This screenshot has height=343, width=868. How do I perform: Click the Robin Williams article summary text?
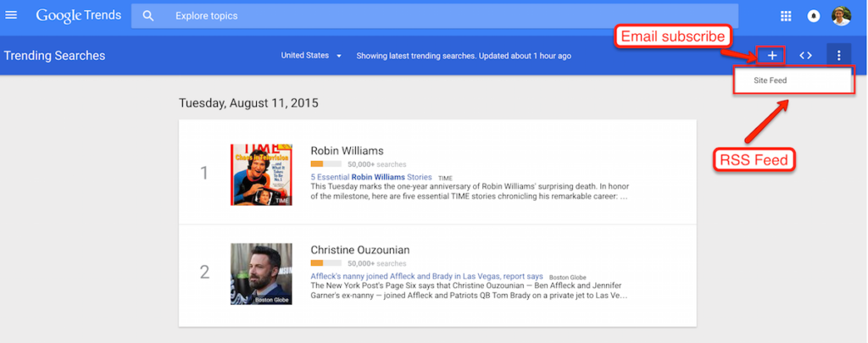(470, 191)
